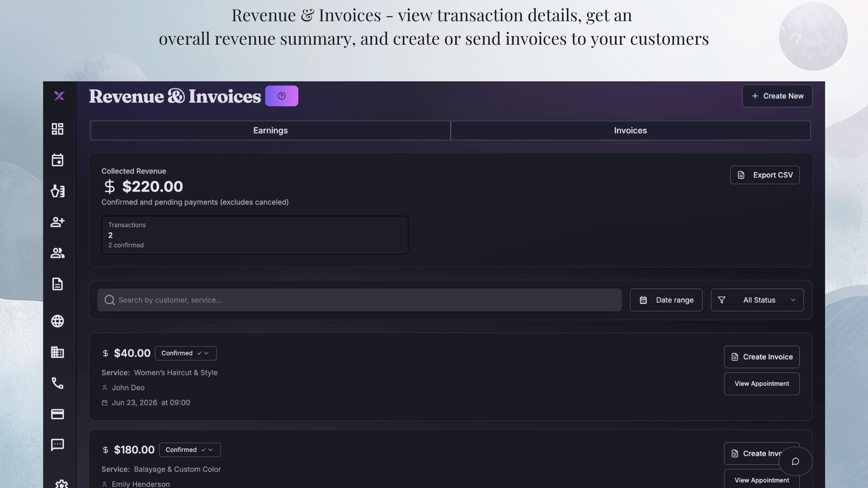This screenshot has height=488, width=868.
Task: Click the Revenue & Invoices page heading
Action: tap(175, 96)
